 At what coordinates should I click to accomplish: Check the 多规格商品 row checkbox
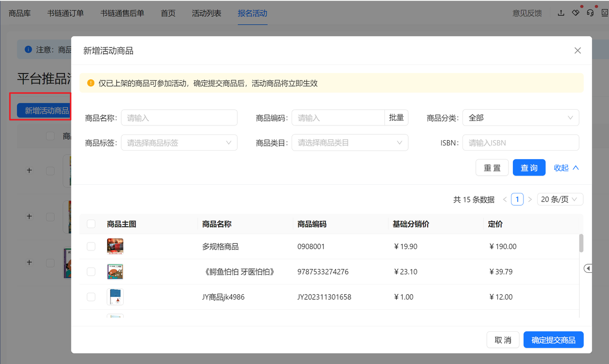(91, 246)
